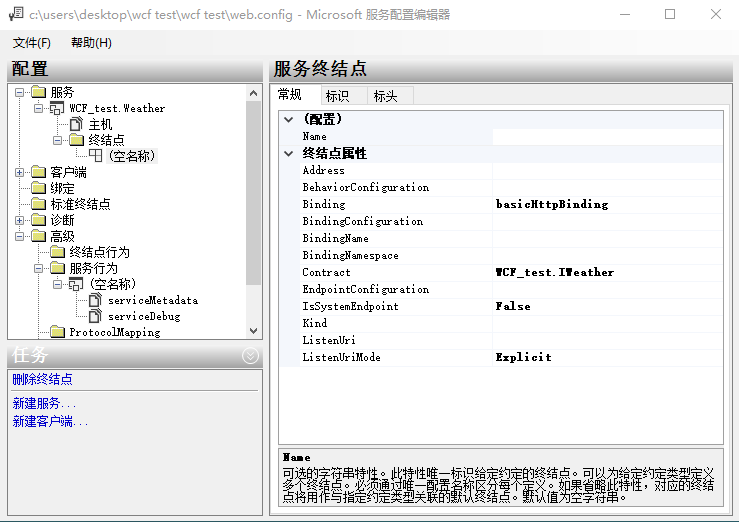Select the serviceMetadata tree item
Viewport: 739px width, 522px height.
point(153,300)
